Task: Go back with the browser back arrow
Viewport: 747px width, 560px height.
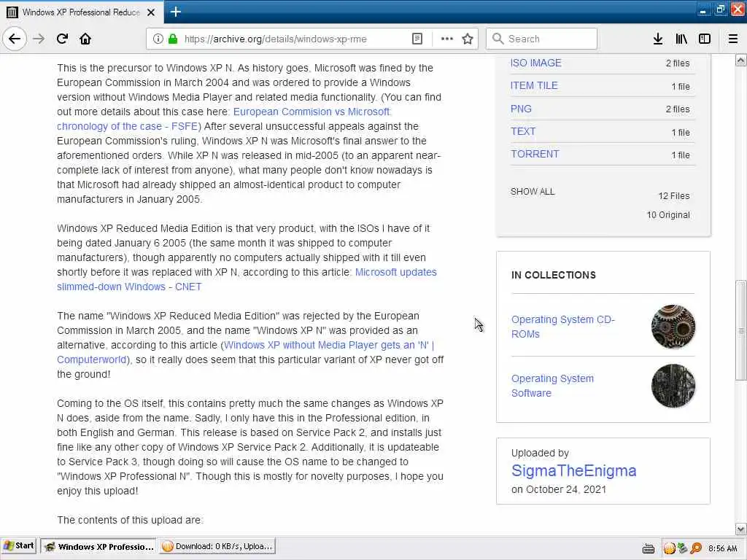Action: coord(15,39)
